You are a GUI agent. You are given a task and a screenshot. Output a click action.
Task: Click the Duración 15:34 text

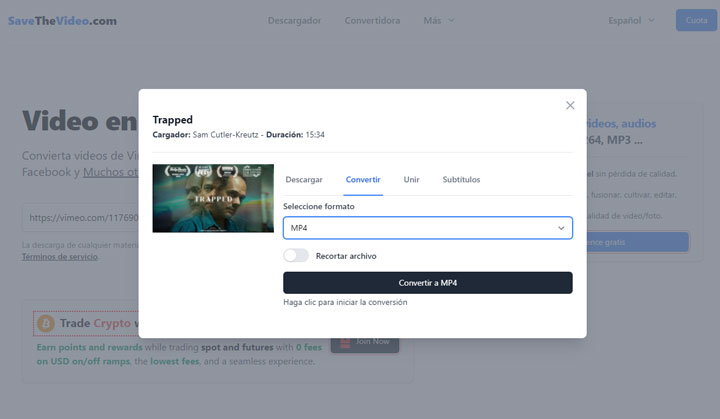click(295, 135)
